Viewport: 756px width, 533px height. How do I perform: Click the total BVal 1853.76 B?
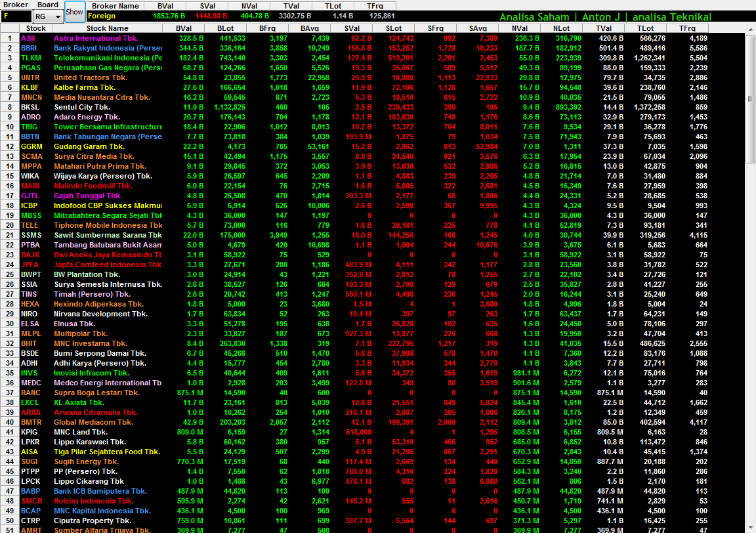(x=169, y=16)
